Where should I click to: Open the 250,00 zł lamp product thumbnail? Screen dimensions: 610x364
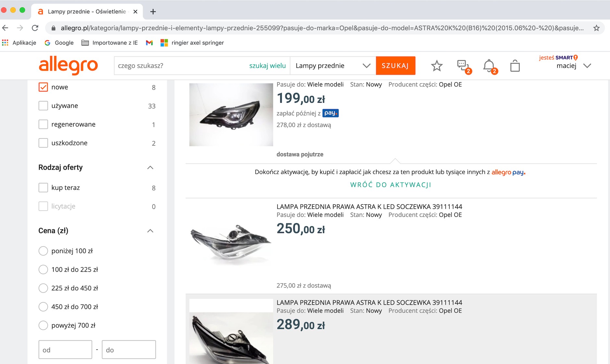coord(231,242)
